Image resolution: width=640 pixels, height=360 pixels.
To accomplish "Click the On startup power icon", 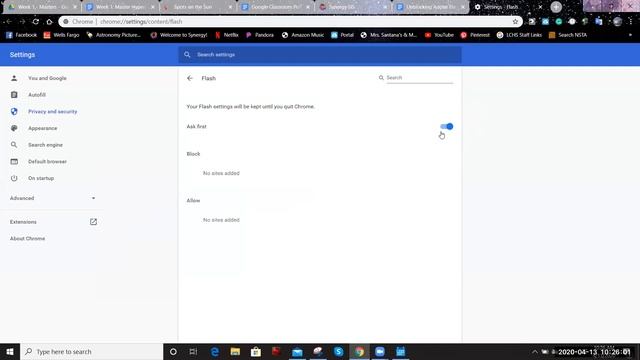I will (14, 178).
